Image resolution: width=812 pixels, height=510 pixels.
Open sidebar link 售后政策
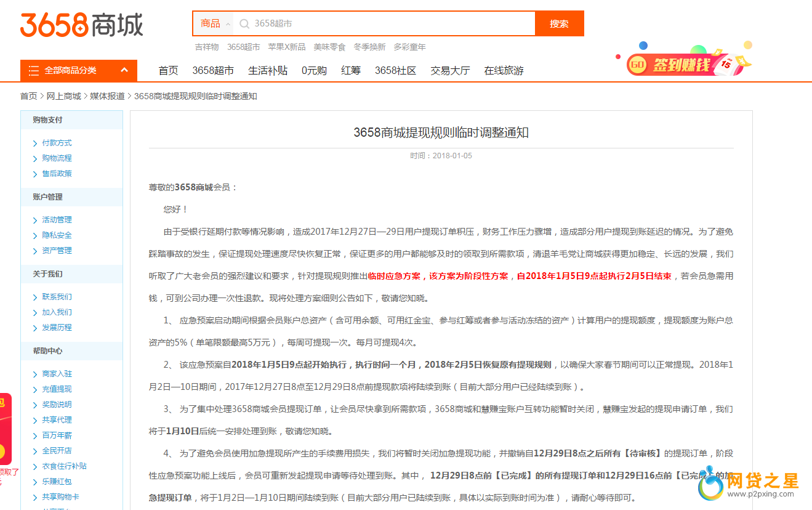[57, 174]
